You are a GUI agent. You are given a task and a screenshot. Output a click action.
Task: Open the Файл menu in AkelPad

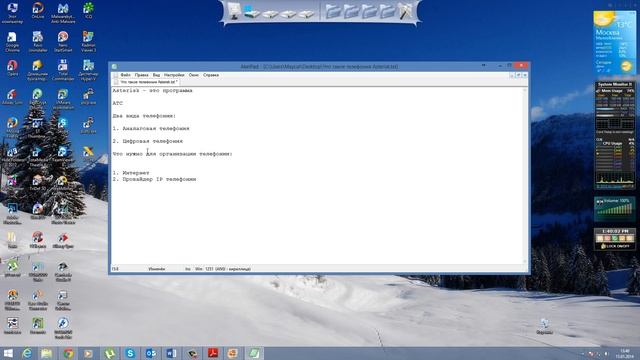click(x=125, y=75)
